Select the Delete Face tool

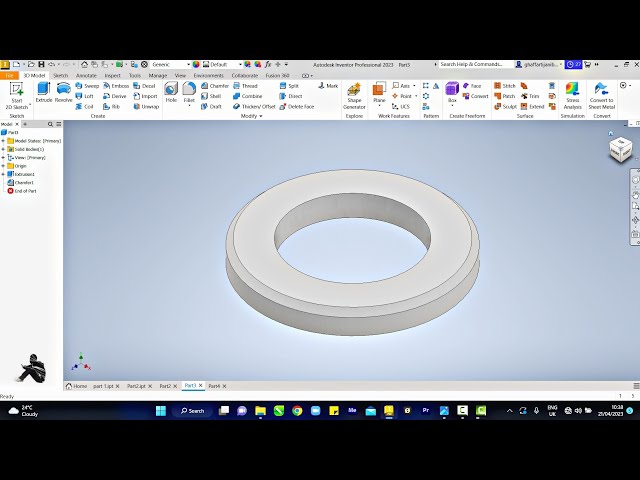(297, 107)
